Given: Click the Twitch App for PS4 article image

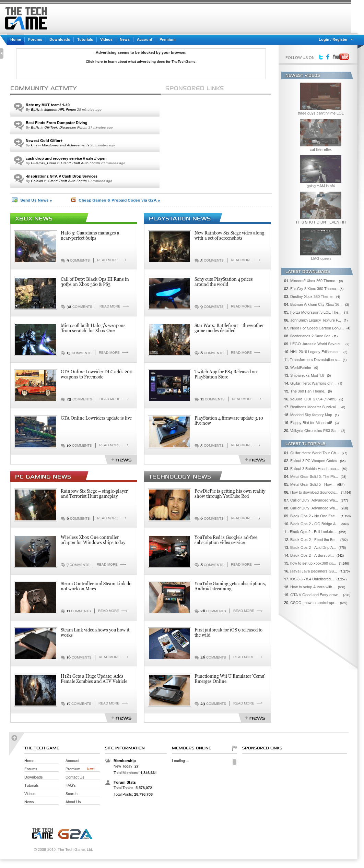Looking at the screenshot, I should point(169,386).
